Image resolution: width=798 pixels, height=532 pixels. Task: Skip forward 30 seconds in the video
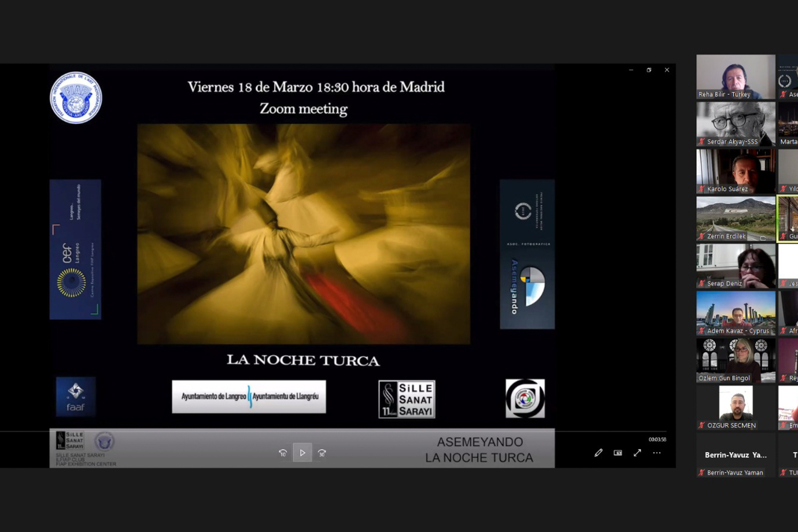pyautogui.click(x=322, y=453)
